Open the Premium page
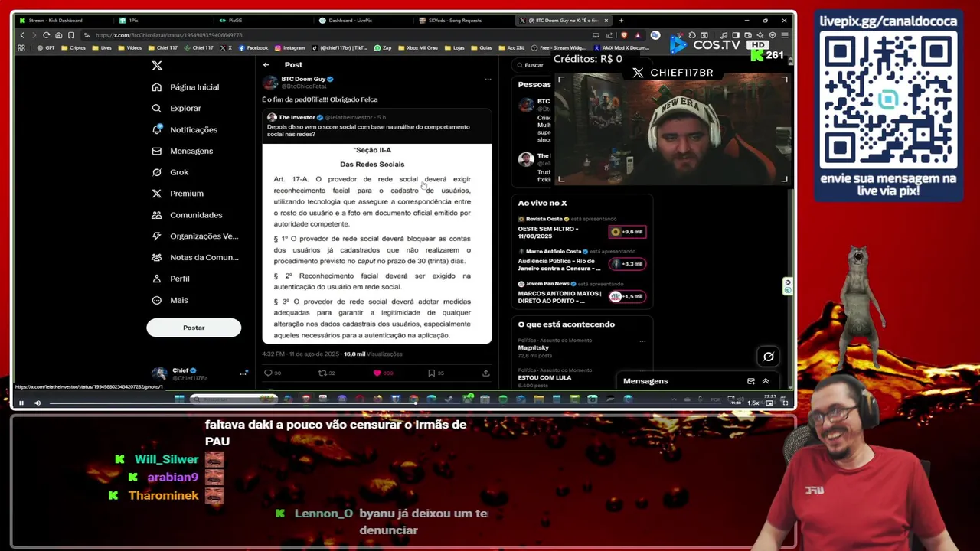This screenshot has width=980, height=551. [x=178, y=194]
